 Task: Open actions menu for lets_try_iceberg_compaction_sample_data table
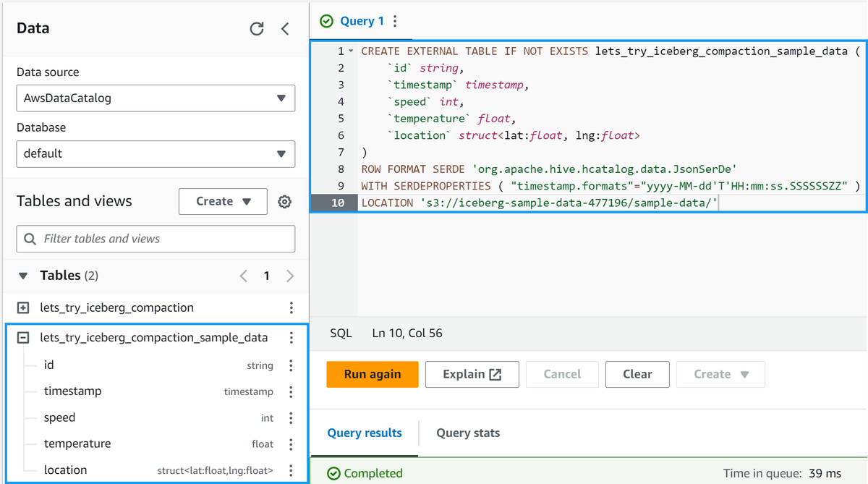click(x=291, y=338)
